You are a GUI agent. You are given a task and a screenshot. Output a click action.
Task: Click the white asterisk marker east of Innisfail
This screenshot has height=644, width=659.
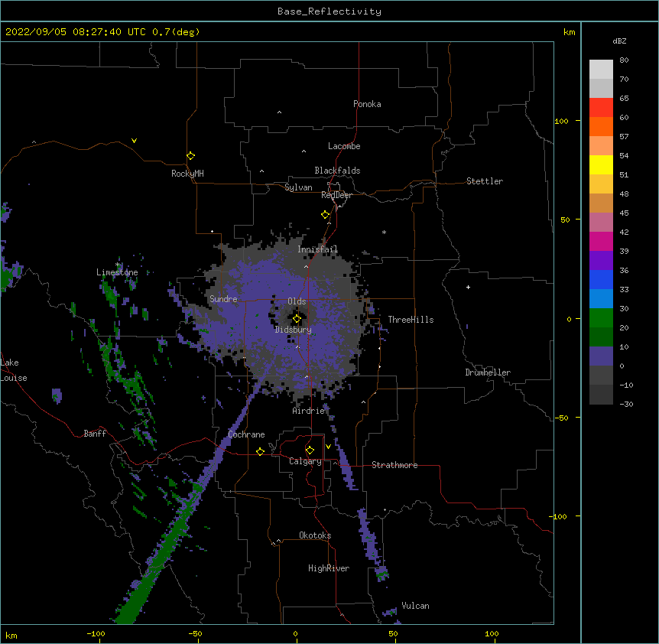[x=384, y=232]
